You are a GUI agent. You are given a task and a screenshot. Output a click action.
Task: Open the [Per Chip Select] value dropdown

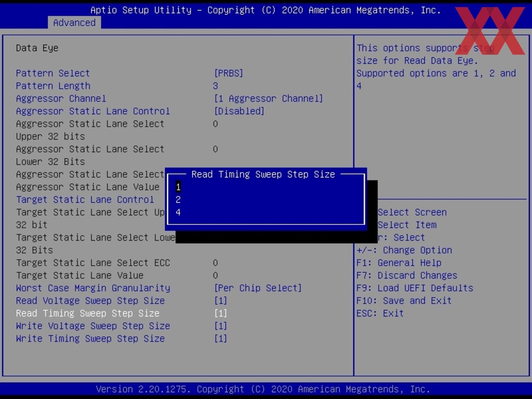coord(258,288)
